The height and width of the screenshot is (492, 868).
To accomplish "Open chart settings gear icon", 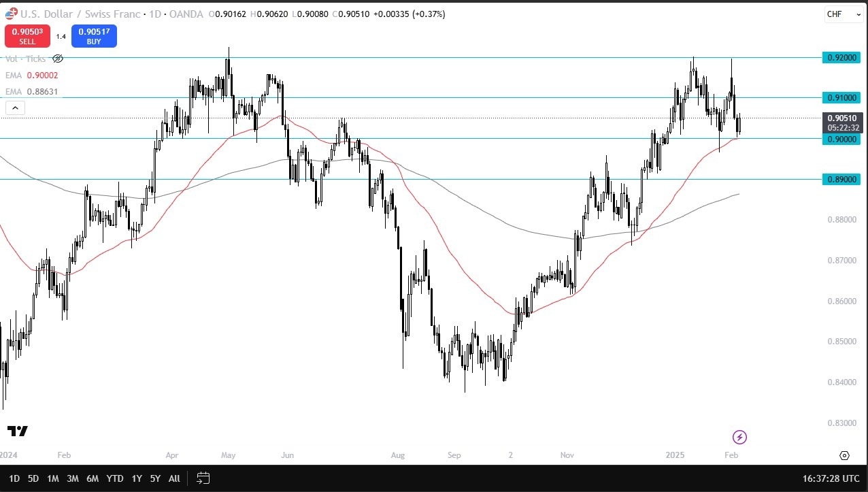I will [844, 455].
